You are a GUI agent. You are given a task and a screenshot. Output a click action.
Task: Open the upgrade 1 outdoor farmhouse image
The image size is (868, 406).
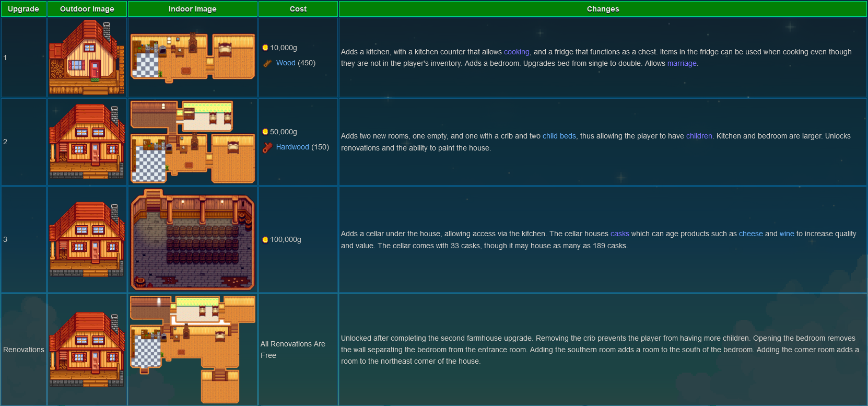coord(87,57)
